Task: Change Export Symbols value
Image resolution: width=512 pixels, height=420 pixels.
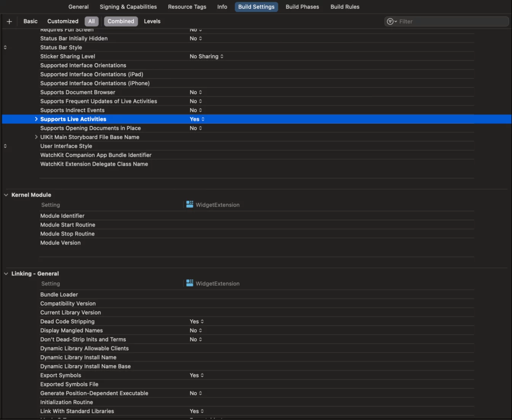Action: 197,375
